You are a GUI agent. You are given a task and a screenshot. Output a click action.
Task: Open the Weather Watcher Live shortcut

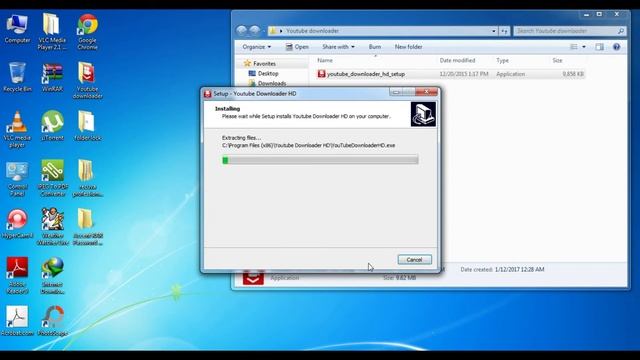click(x=53, y=227)
